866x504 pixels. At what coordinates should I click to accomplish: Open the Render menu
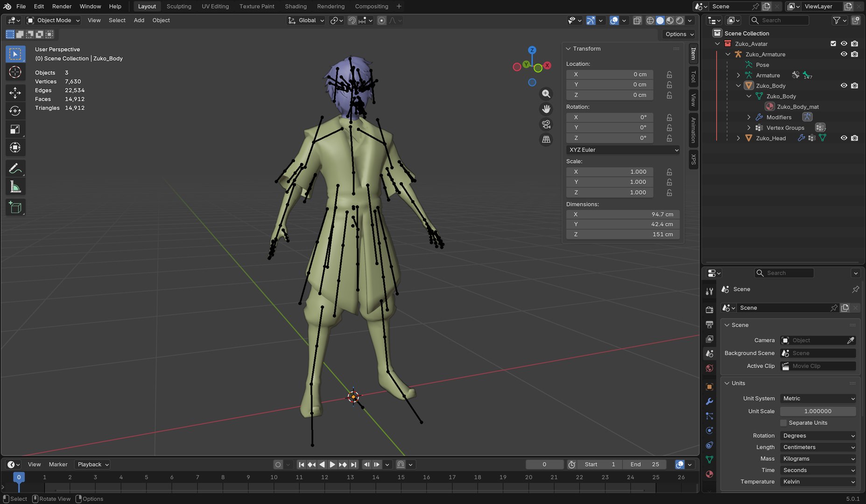point(62,7)
